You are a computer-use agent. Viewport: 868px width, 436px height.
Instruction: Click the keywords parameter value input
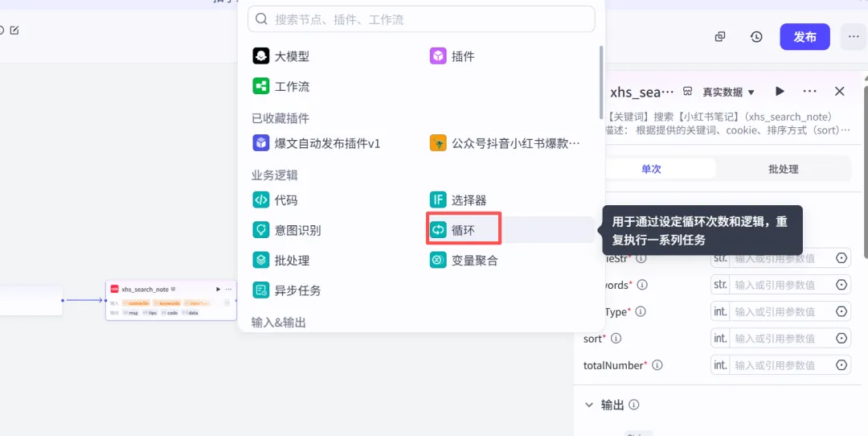tap(780, 285)
